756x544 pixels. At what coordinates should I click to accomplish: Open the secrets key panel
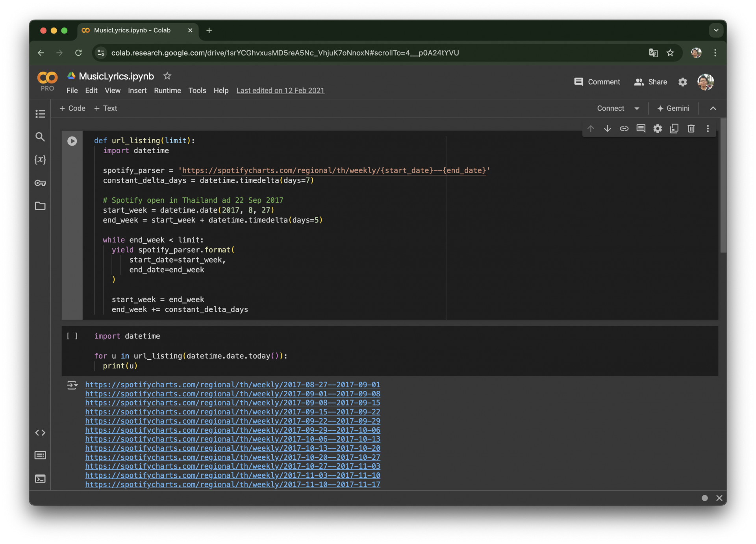tap(40, 183)
